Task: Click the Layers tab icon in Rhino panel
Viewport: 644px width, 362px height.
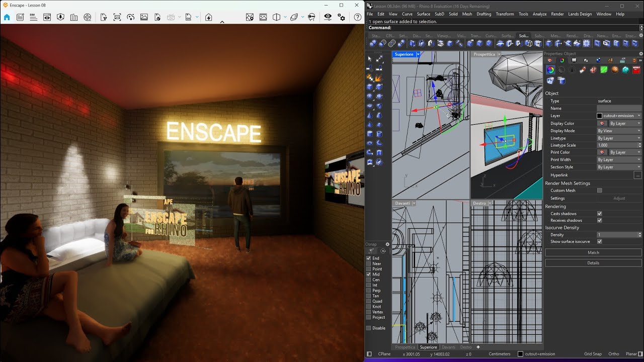Action: point(549,60)
